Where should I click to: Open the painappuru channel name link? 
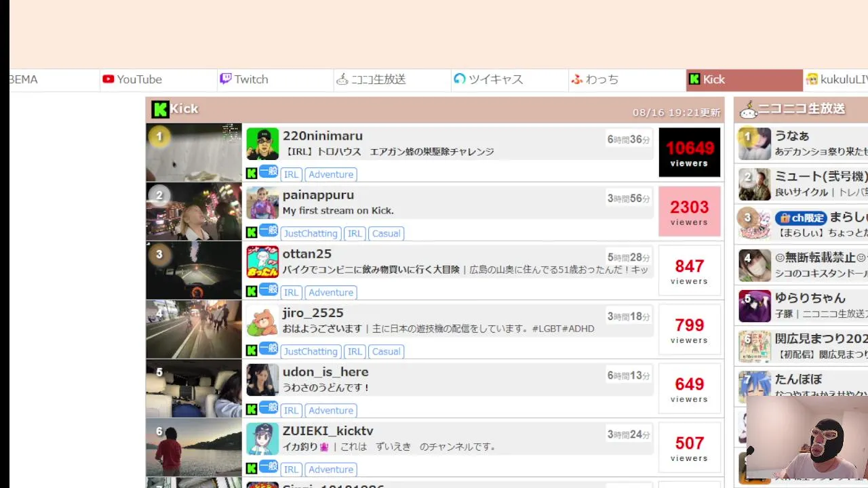click(318, 195)
